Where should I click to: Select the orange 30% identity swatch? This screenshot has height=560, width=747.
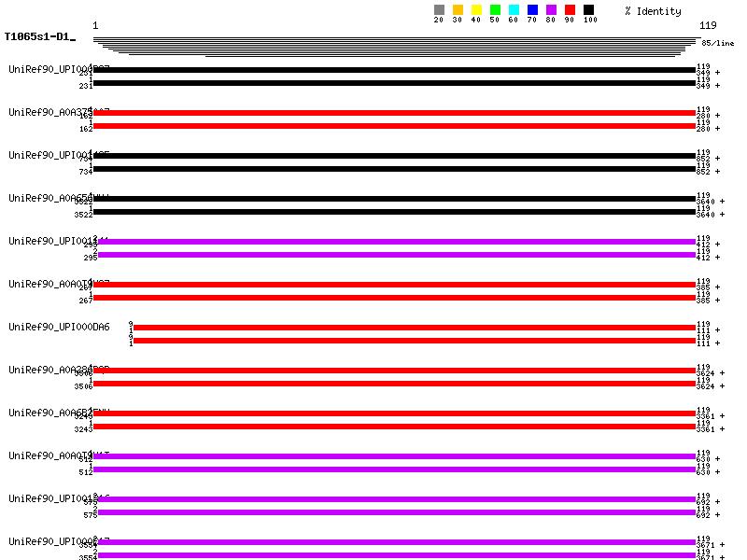click(458, 10)
